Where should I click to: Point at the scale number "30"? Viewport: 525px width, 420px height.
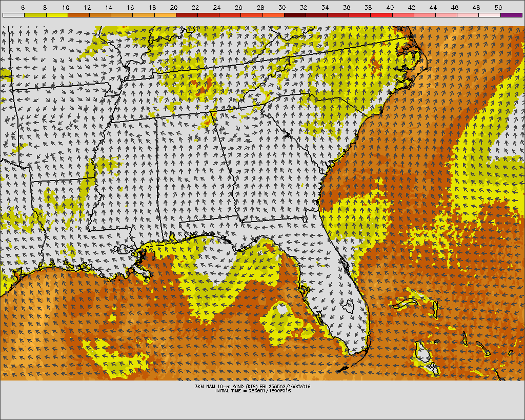(282, 7)
